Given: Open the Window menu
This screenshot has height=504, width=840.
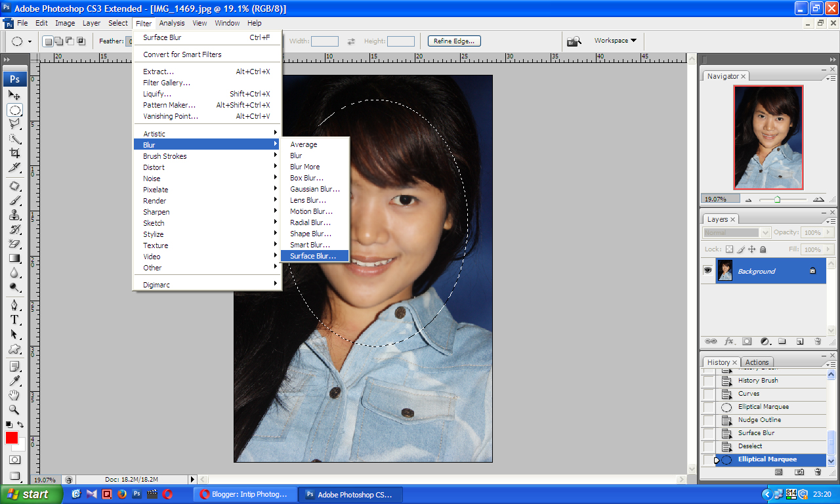Looking at the screenshot, I should click(x=227, y=23).
